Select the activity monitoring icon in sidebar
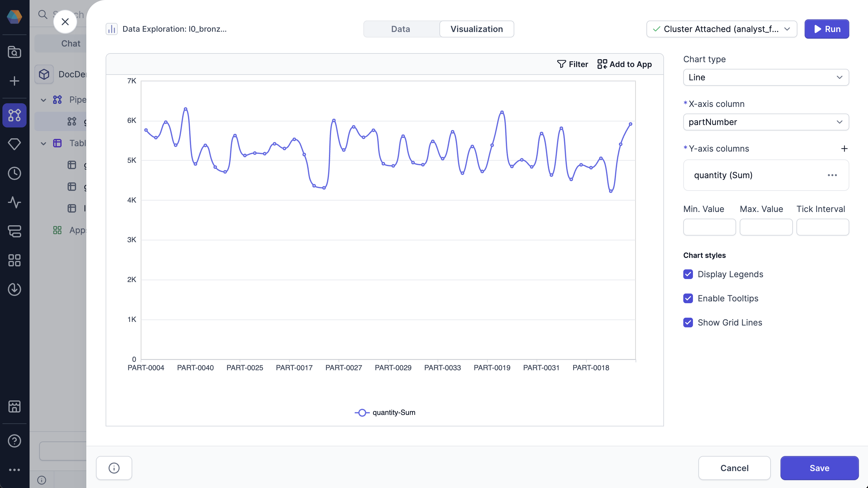Viewport: 868px width, 488px height. point(14,203)
